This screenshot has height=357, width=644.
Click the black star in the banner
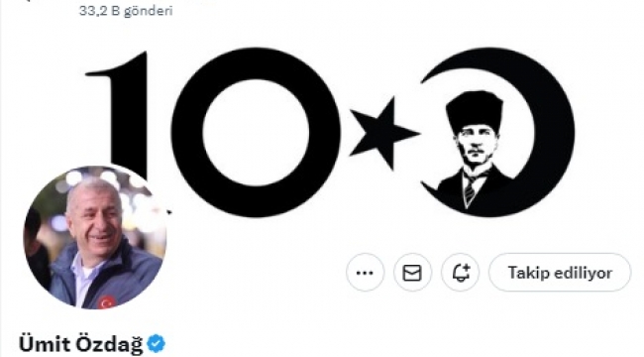pos(382,134)
